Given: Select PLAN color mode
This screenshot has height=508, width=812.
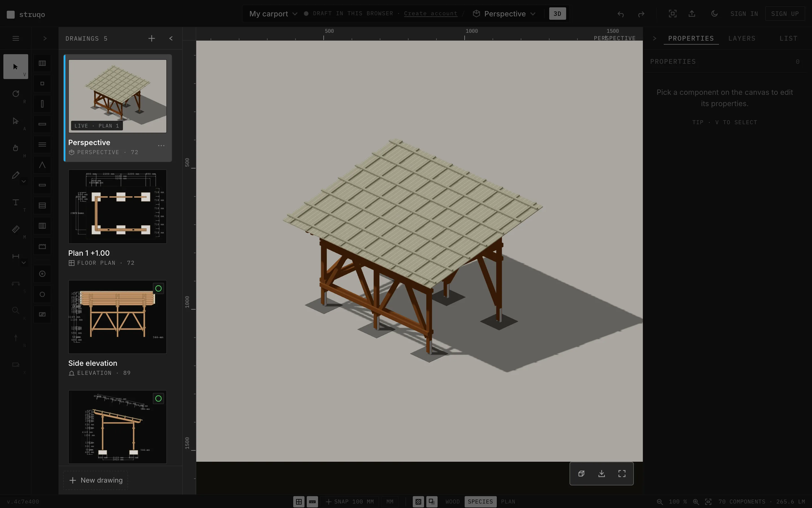Looking at the screenshot, I should 508,502.
